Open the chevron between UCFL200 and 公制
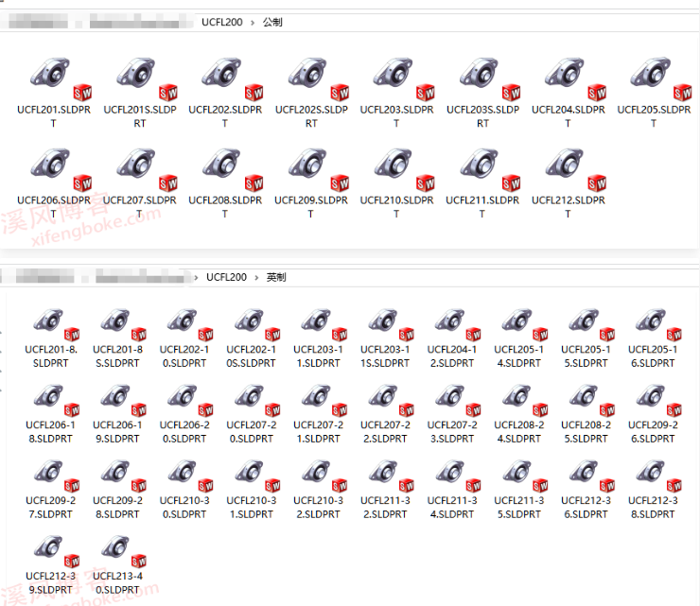Viewport: 700px width, 606px height. tap(253, 23)
